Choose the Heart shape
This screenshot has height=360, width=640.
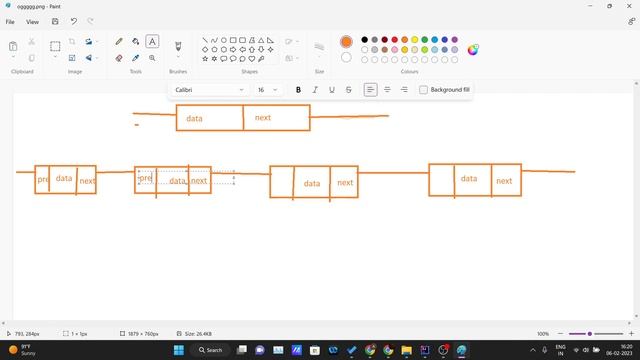tap(252, 59)
